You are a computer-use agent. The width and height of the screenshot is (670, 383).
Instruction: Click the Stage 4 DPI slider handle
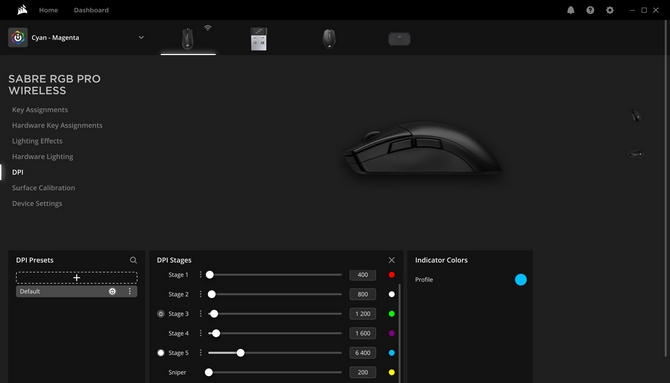(x=216, y=333)
